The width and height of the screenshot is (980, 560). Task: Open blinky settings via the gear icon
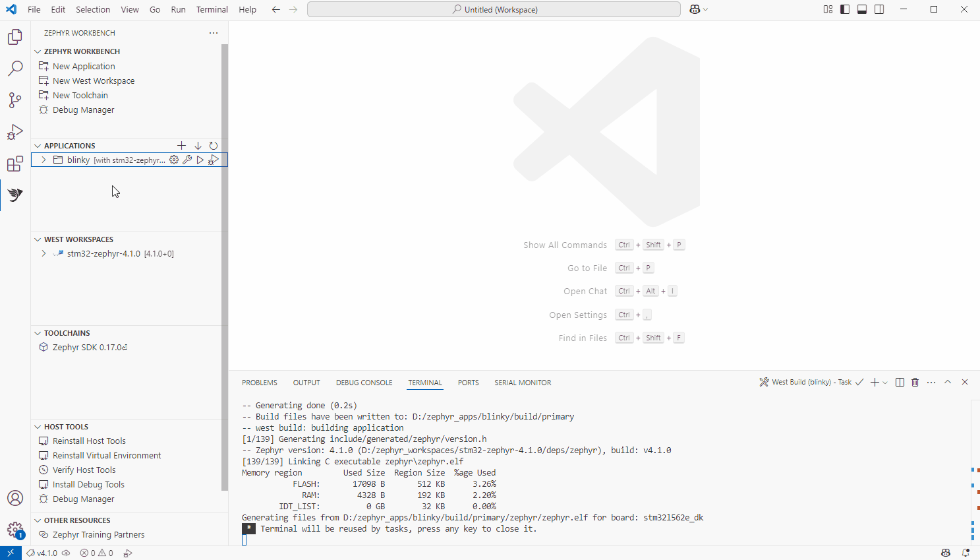(x=173, y=160)
